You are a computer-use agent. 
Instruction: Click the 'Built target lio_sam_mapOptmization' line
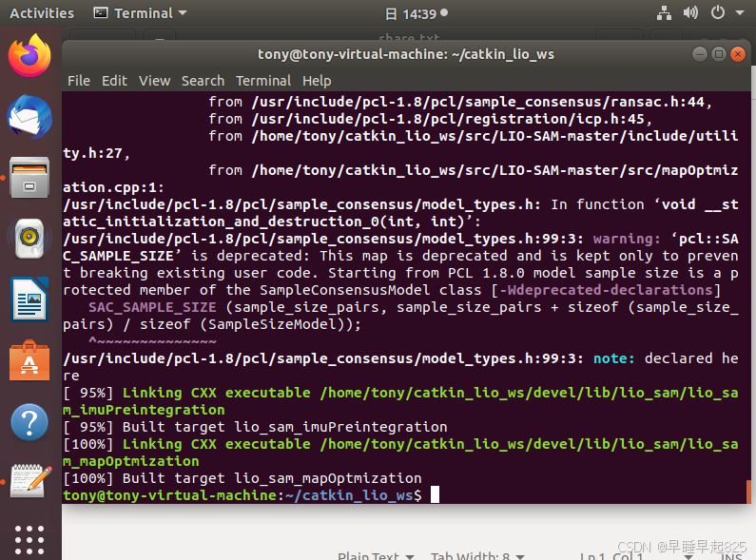[x=242, y=478]
